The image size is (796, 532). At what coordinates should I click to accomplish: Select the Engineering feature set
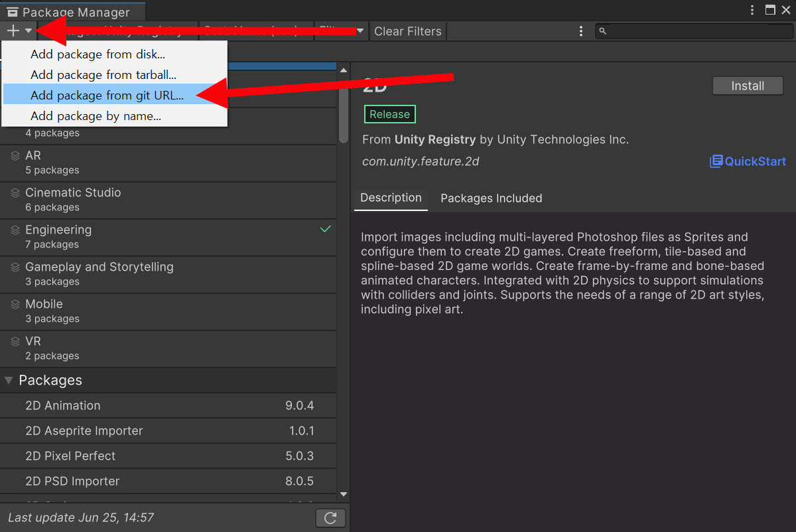[x=168, y=237]
